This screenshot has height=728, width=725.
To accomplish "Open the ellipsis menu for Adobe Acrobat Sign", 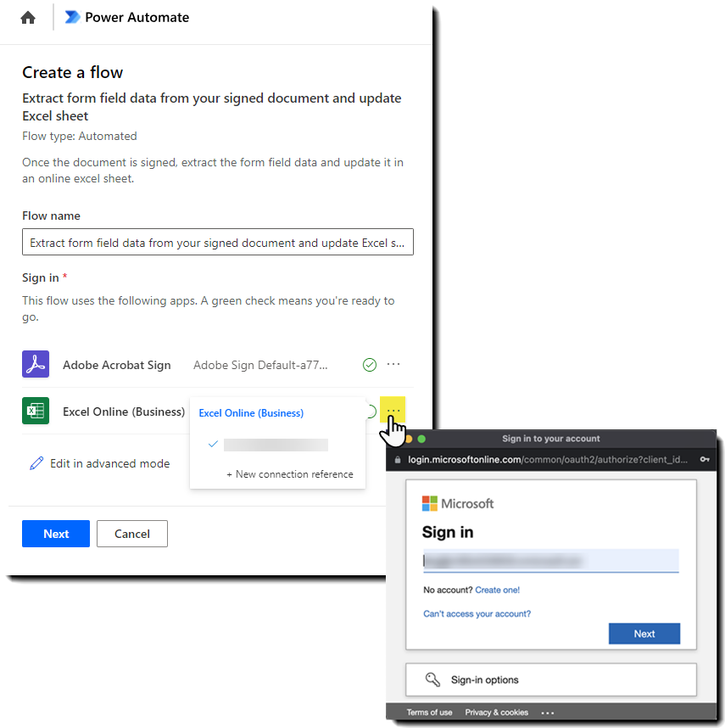I will [x=393, y=364].
